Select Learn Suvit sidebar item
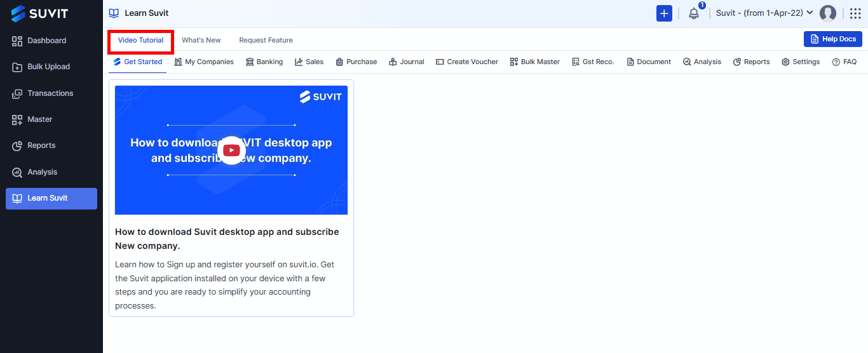The height and width of the screenshot is (353, 868). (x=51, y=198)
